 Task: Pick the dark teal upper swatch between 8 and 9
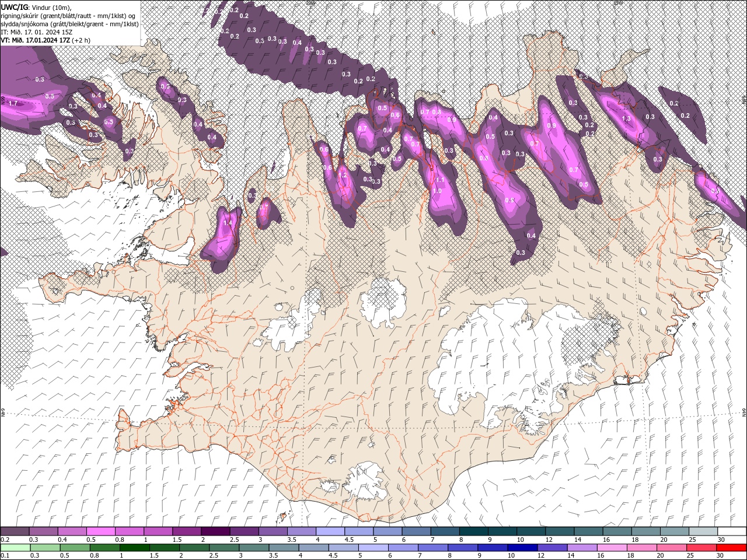474,531
